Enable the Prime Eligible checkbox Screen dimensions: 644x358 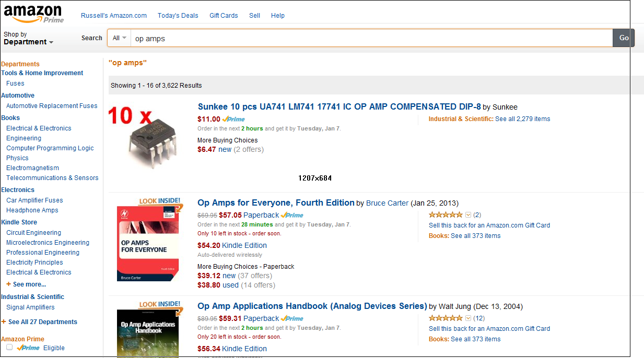[x=9, y=347]
